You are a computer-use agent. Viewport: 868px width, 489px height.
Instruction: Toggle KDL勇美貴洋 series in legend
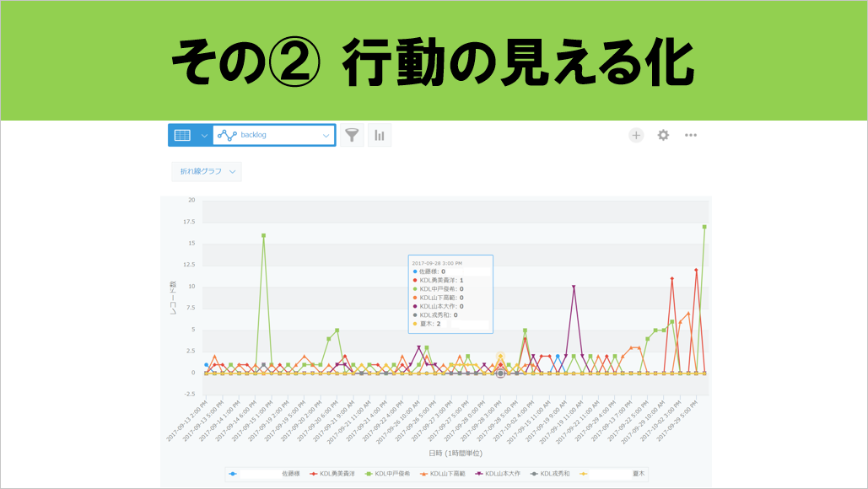click(x=332, y=474)
